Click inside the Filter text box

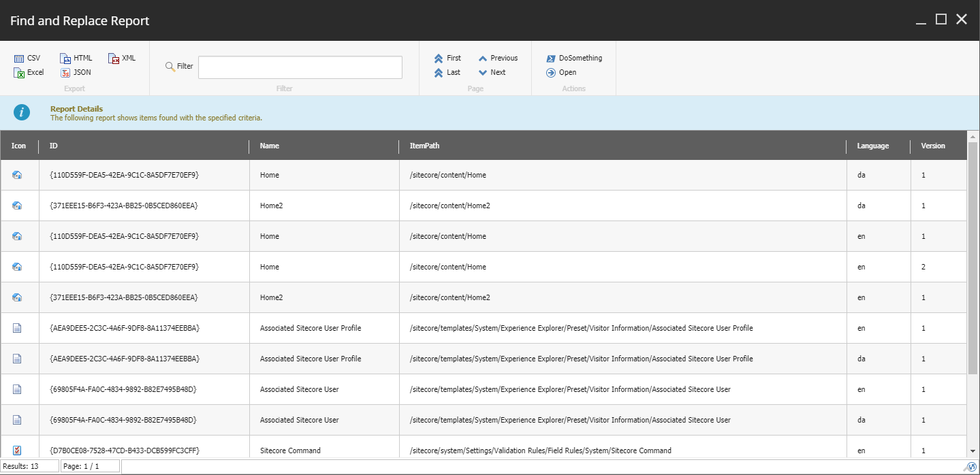click(300, 67)
